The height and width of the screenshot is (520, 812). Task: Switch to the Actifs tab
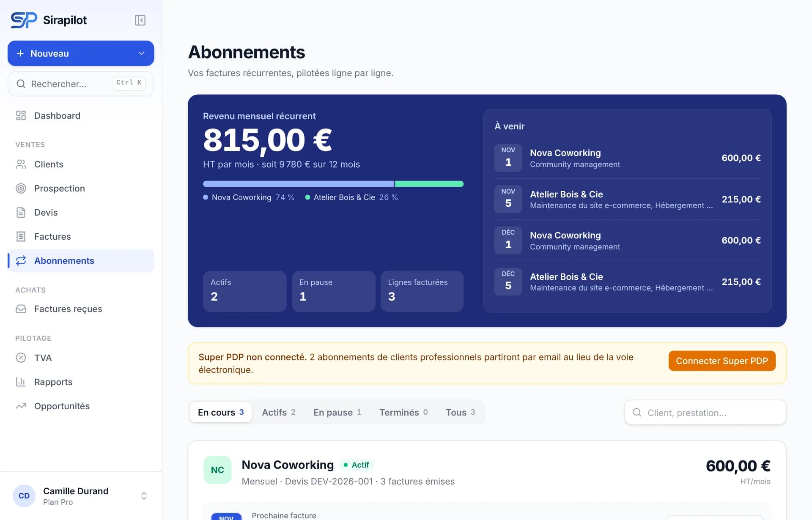click(x=279, y=412)
